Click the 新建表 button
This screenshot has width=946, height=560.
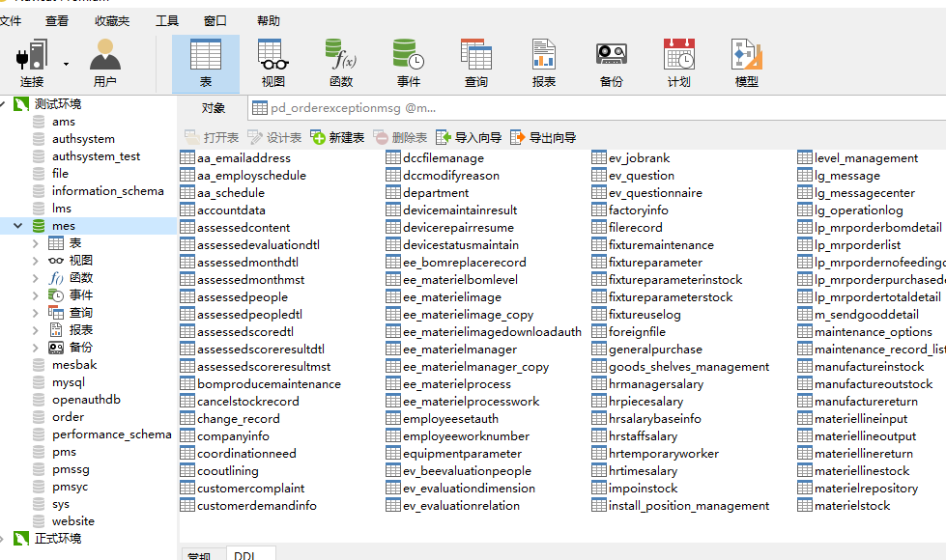pos(337,137)
